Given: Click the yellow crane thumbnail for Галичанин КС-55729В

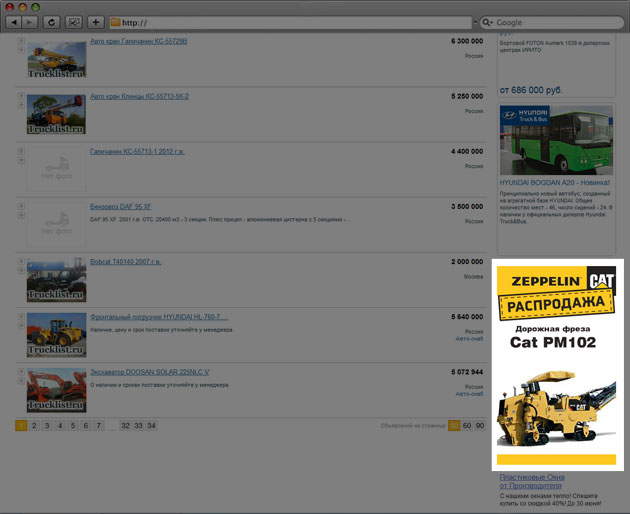Looking at the screenshot, I should pos(57,59).
